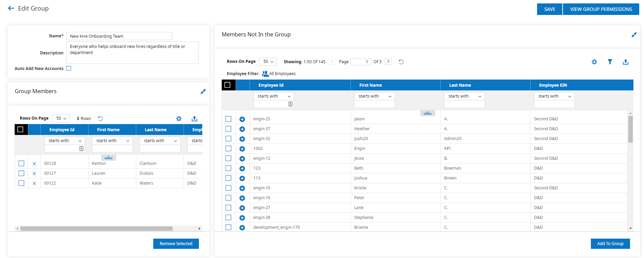Viewport: 644px width, 258px height.
Task: Open First Name filter operator for non-members
Action: 375,96
